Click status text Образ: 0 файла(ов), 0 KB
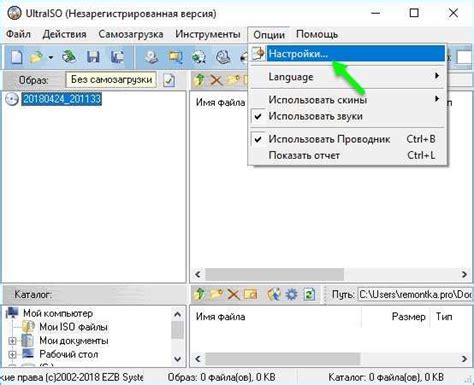The height and width of the screenshot is (385, 474). pyautogui.click(x=221, y=377)
